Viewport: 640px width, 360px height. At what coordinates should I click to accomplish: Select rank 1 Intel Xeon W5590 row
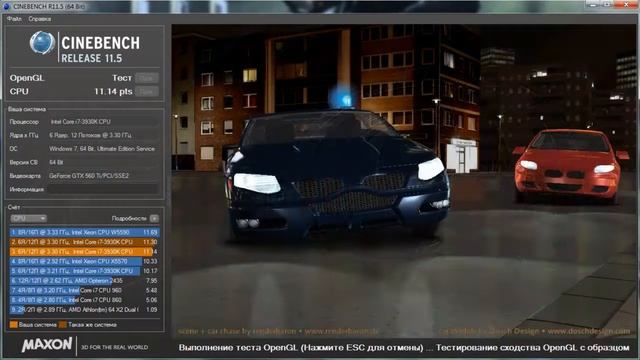coord(84,232)
